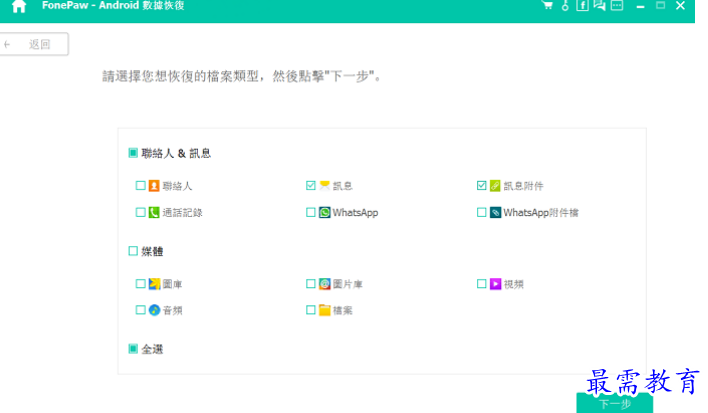Check the WhatsApp checkbox
This screenshot has height=413, width=708.
click(x=311, y=212)
